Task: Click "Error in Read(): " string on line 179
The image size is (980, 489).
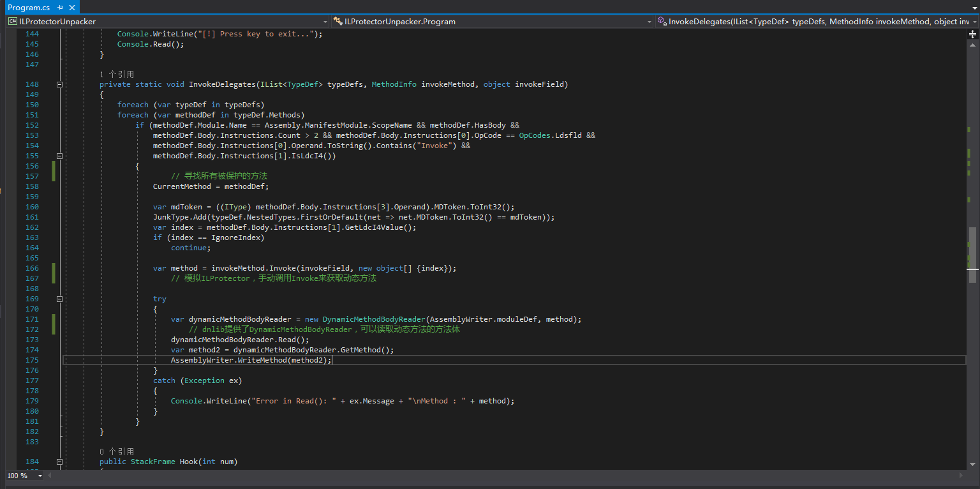Action: (293, 401)
